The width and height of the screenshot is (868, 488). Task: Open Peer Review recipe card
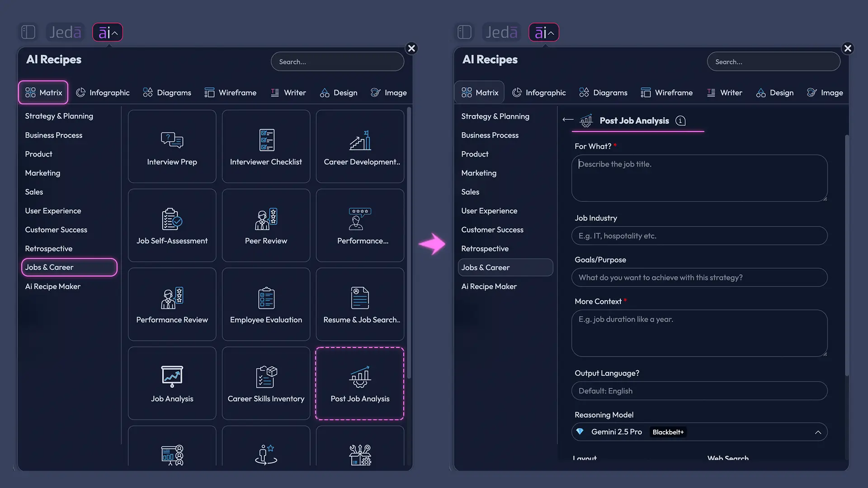pyautogui.click(x=266, y=225)
